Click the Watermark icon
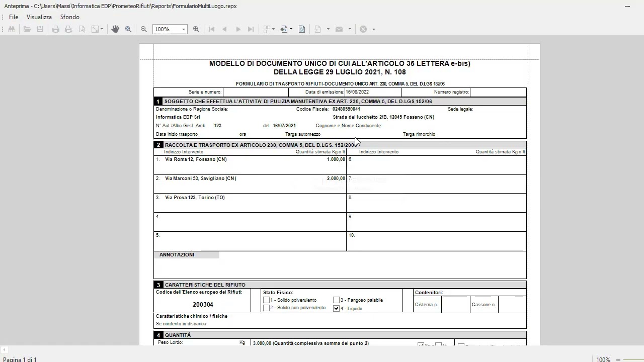The image size is (644, 362). click(x=302, y=29)
